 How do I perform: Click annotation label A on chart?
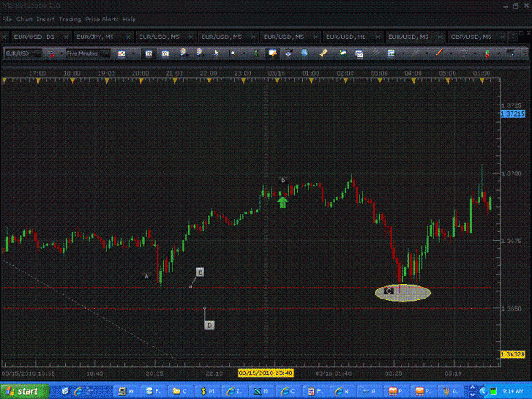[146, 276]
